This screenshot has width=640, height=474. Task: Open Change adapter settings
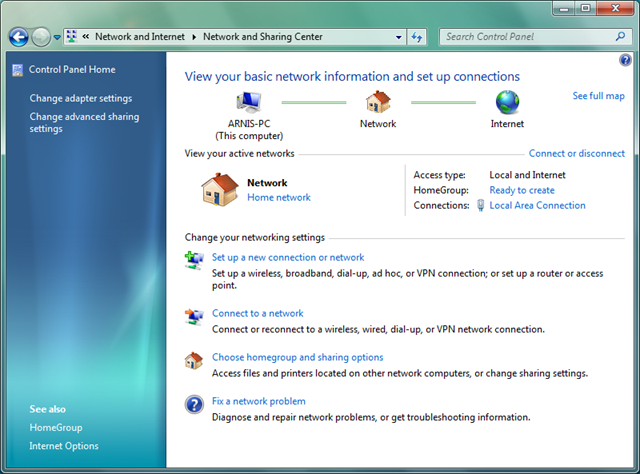click(81, 98)
